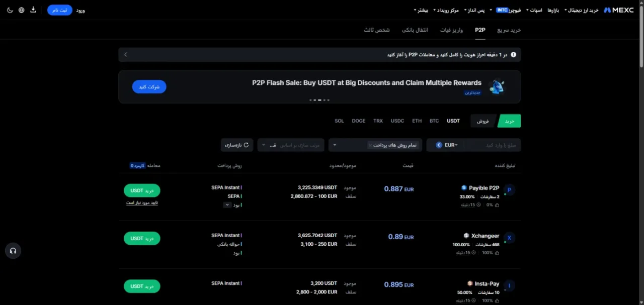Screen dimensions: 644x305
Task: Click the INTC badge next to Futures
Action: [x=502, y=10]
